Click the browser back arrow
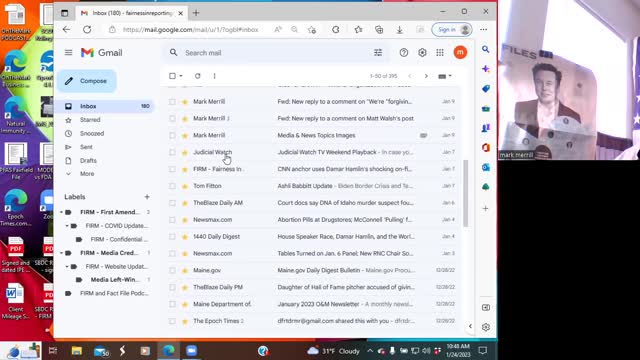 66,29
